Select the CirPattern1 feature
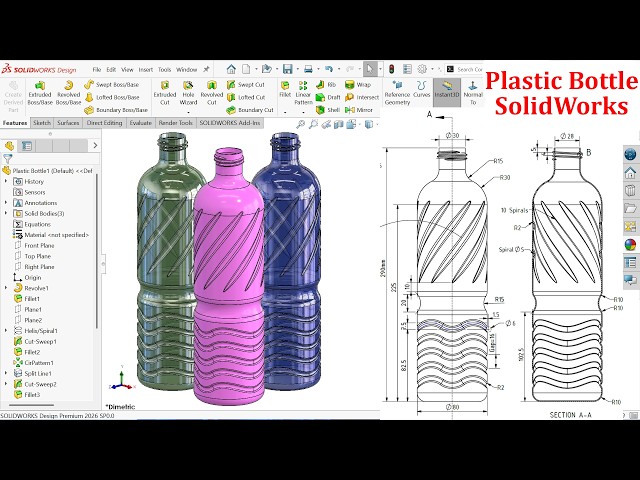 (33, 362)
